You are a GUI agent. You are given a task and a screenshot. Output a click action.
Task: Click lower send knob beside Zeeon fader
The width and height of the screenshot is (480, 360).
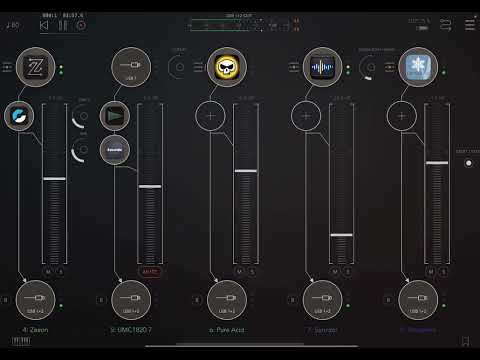click(81, 150)
